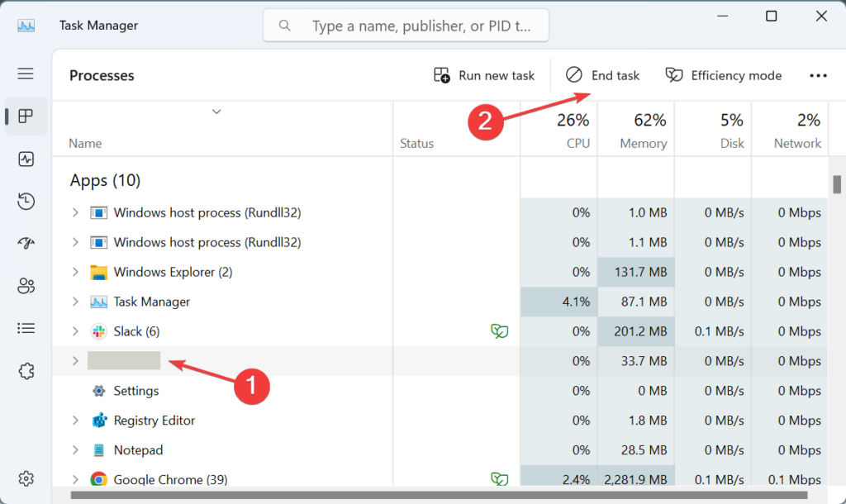Expand the Windows Explorer (2) process group

[75, 272]
